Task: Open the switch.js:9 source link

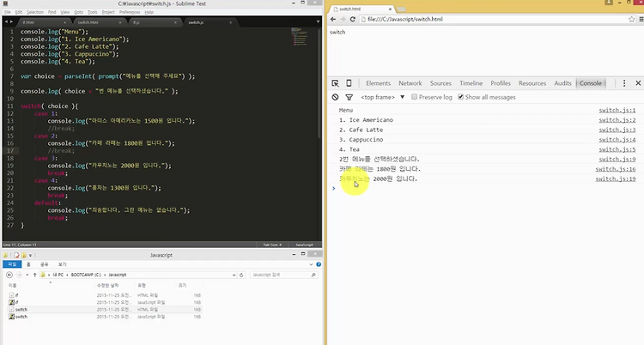Action: (617, 160)
